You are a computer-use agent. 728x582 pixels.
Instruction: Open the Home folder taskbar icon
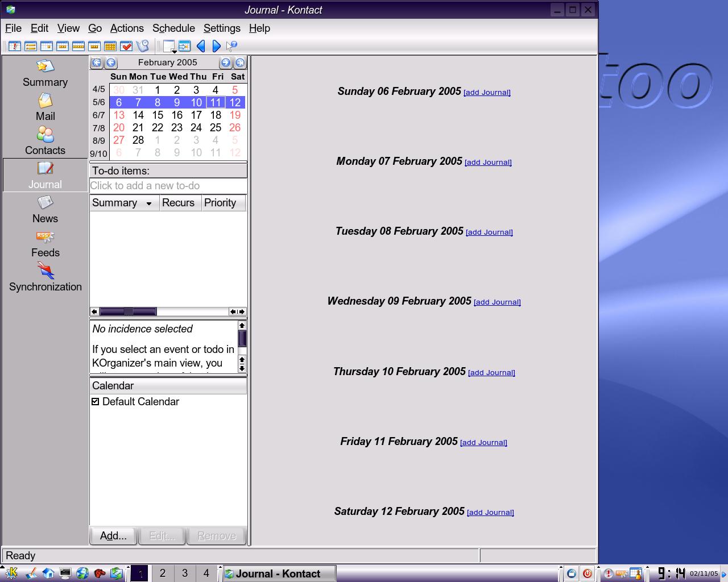click(x=48, y=573)
